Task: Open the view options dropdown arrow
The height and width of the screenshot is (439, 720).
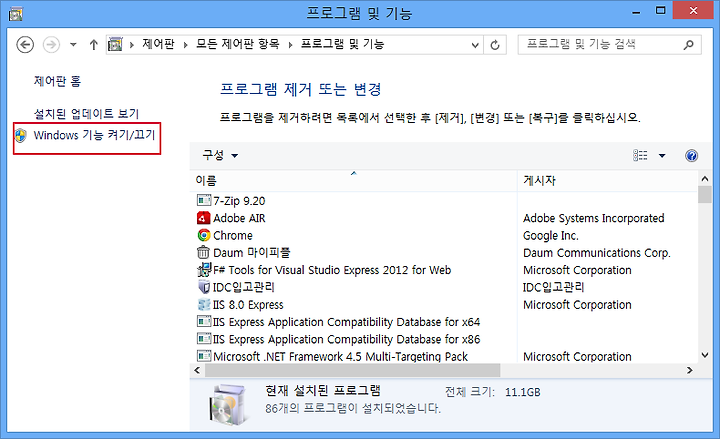Action: pyautogui.click(x=662, y=156)
